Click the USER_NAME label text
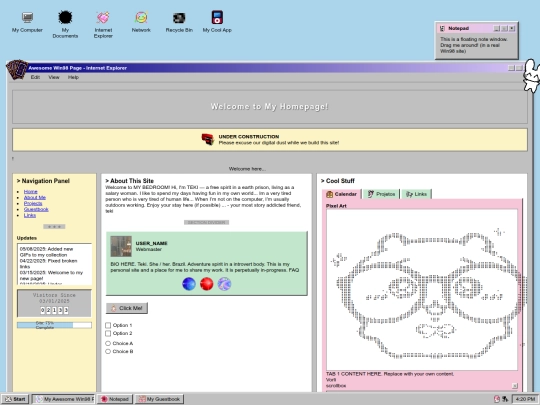Viewport: 540px width, 405px height. (151, 243)
